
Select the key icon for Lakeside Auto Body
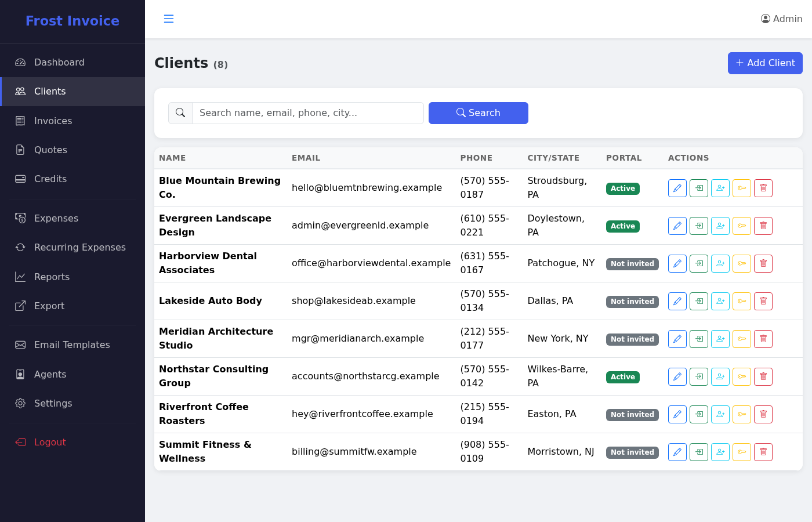tap(741, 301)
